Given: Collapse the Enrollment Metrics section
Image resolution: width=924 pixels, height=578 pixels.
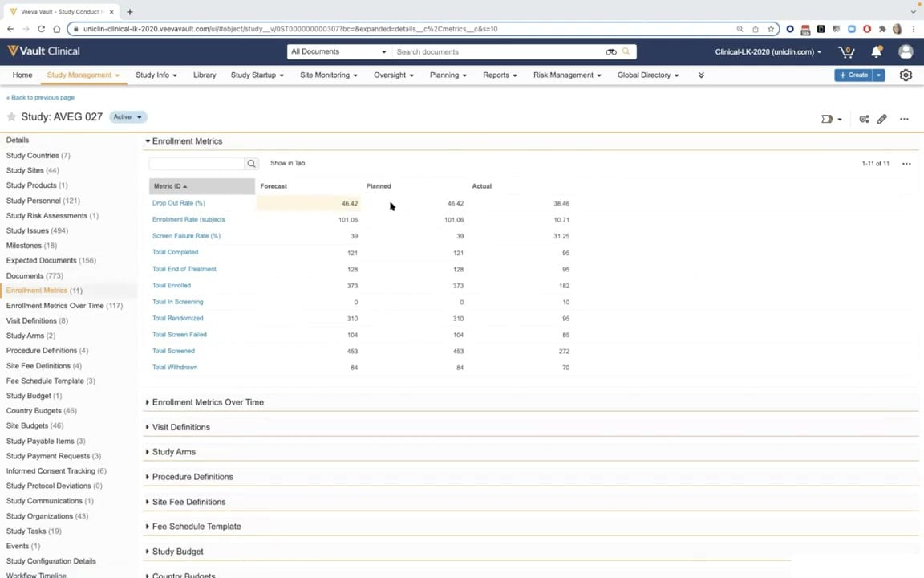Looking at the screenshot, I should click(x=148, y=141).
